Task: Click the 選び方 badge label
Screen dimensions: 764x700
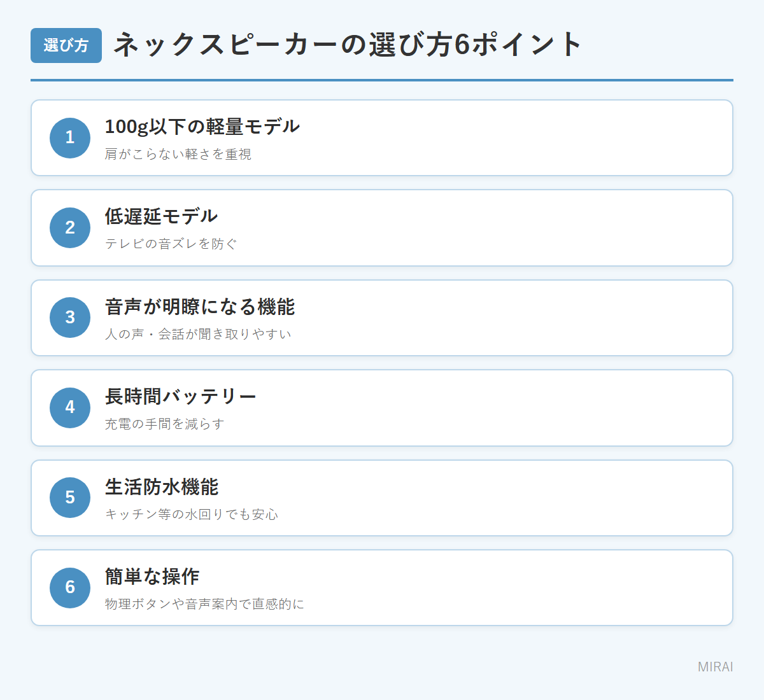Action: [66, 46]
